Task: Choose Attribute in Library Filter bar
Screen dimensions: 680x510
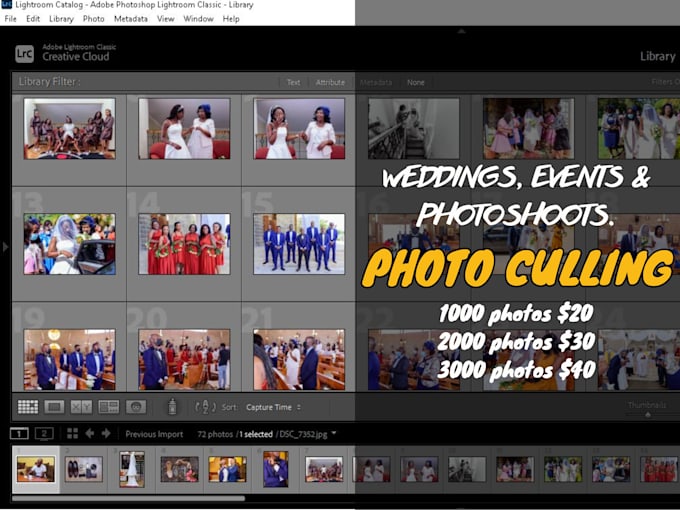Action: 330,82
